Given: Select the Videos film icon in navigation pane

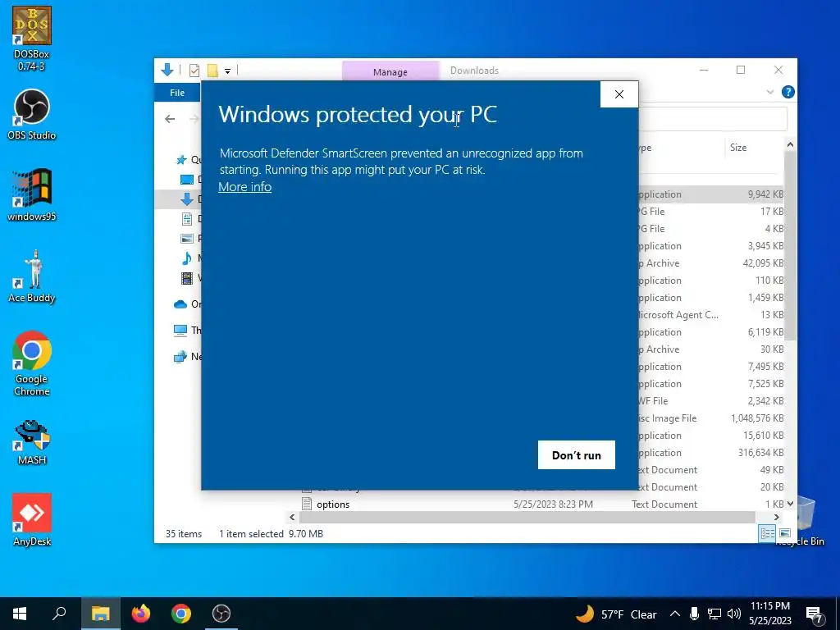Looking at the screenshot, I should [x=187, y=278].
